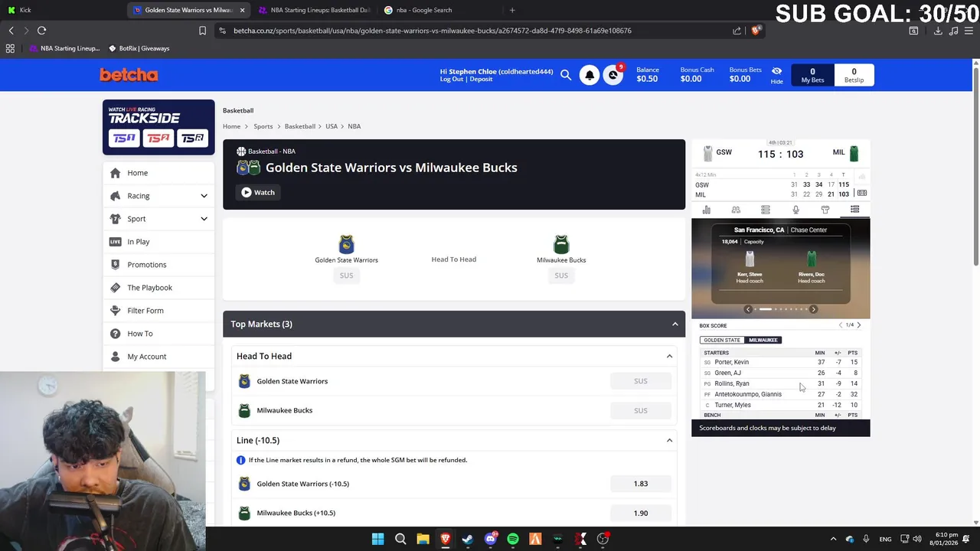Open the search magnifier in Betcha header
Screen dimensions: 980x551
pos(566,75)
